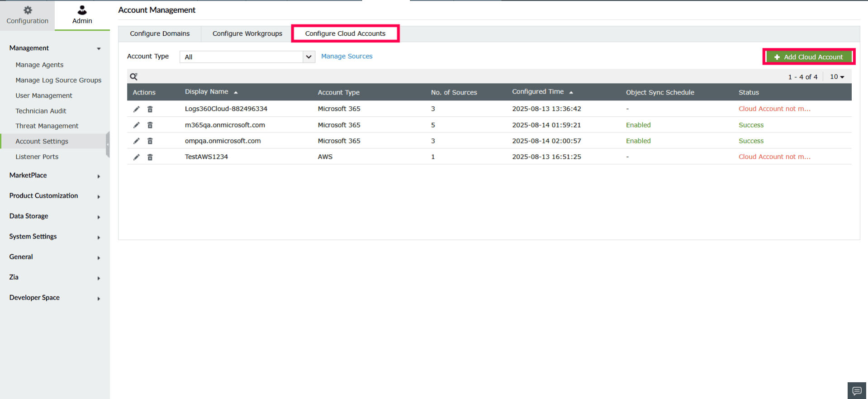Screen dimensions: 868x399
Task: Edit the m365qa.onmicrosoft.com account
Action: click(x=136, y=125)
